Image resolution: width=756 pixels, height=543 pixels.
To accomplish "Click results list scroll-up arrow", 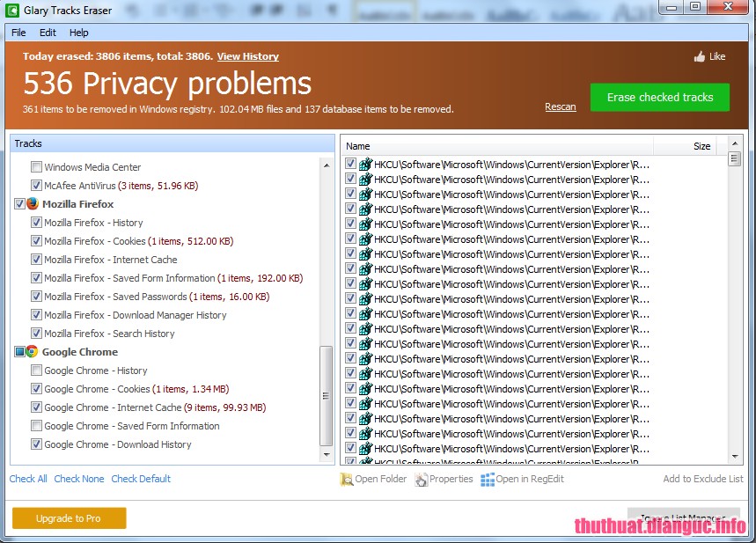I will pos(735,143).
